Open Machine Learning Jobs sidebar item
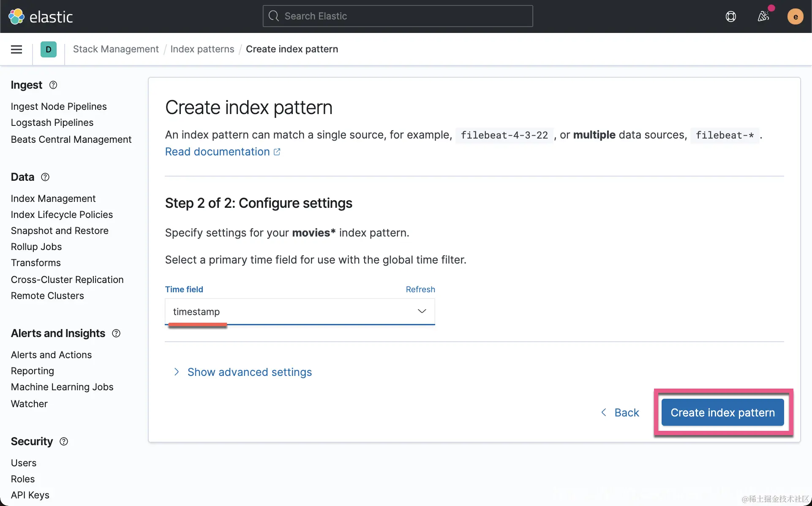Viewport: 812px width, 506px height. [x=62, y=387]
